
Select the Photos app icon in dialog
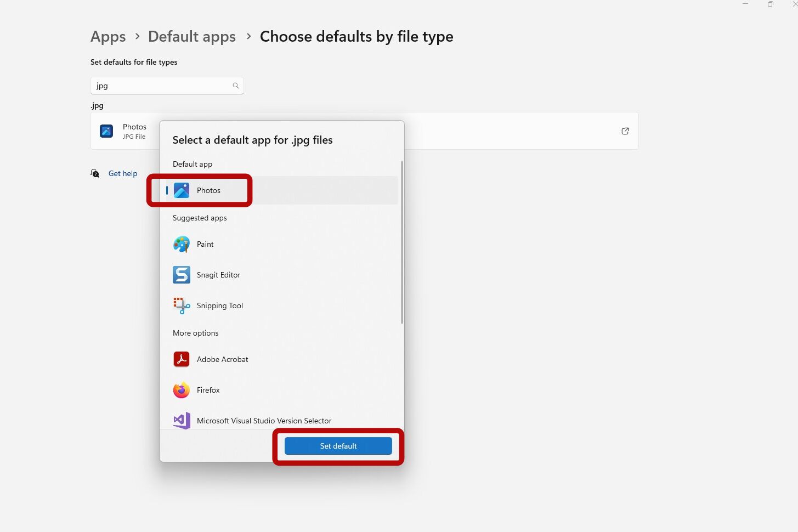(182, 190)
